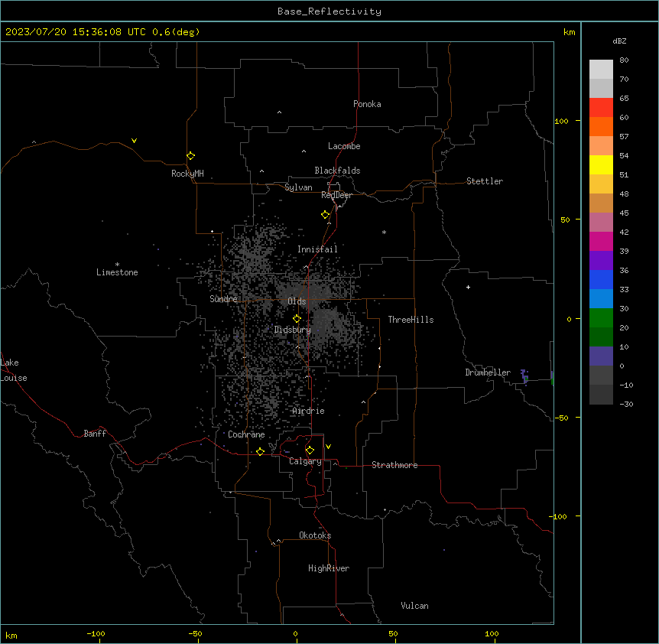Pick the indigo 0–10 dBZ legend swatch
Screen dimensions: 659x644
click(601, 356)
